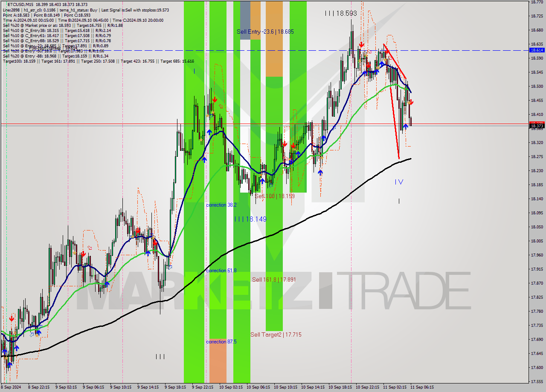Click the 'Sell Target2 | 17.715' label

point(276,334)
